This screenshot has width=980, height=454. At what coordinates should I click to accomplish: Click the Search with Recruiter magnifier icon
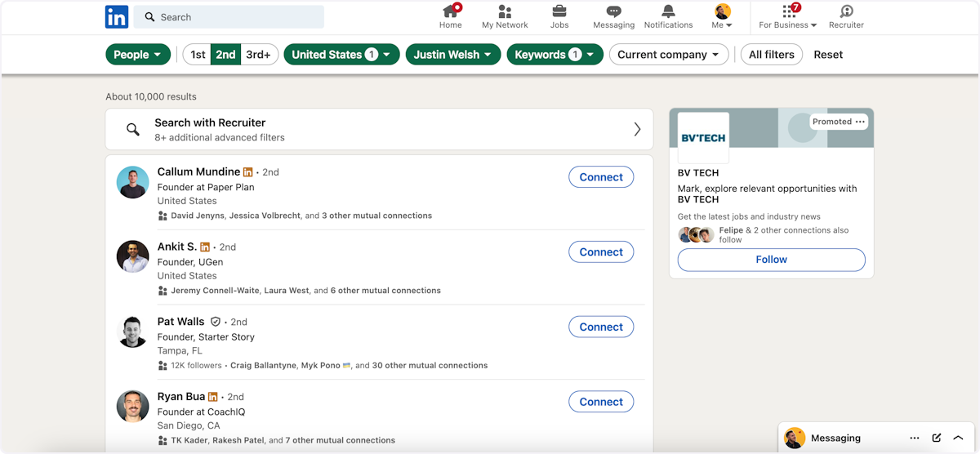[x=132, y=129]
